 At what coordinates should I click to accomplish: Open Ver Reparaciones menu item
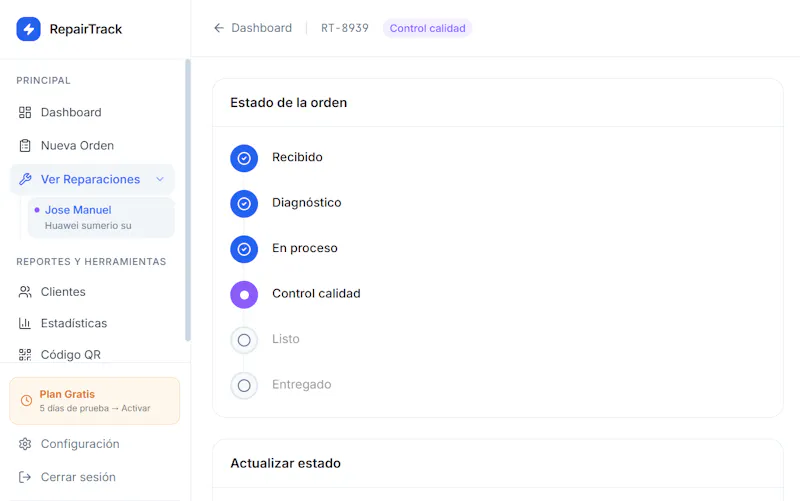(92, 179)
